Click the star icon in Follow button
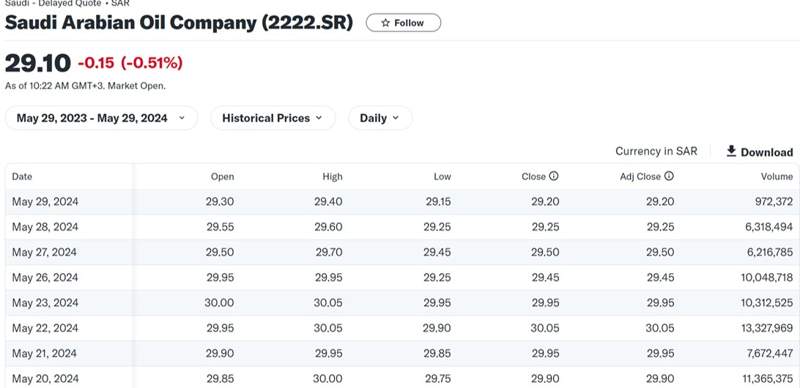 (x=385, y=23)
